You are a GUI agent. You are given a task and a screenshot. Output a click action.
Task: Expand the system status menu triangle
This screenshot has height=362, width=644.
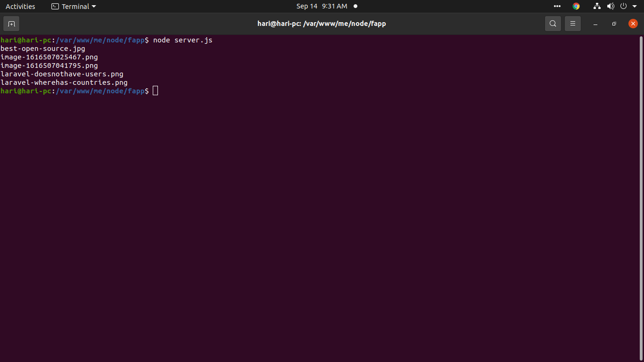(634, 6)
